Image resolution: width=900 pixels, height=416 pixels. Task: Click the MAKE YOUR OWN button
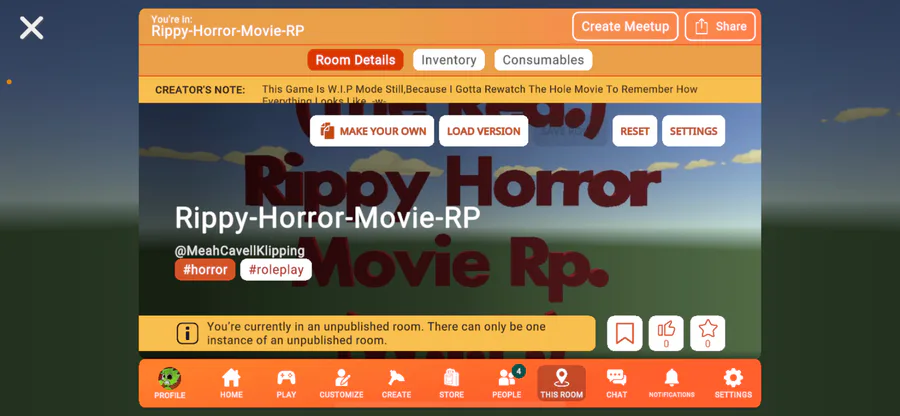pyautogui.click(x=372, y=131)
